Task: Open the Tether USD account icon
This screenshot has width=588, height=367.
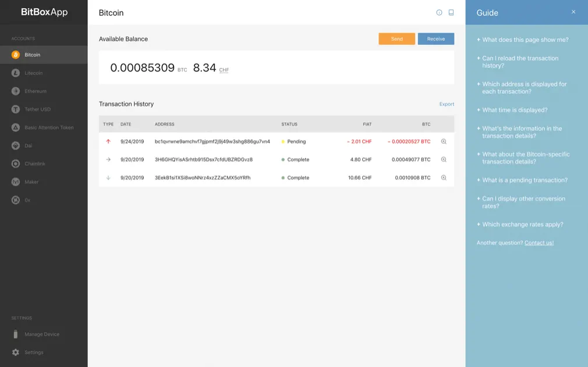Action: pos(16,109)
